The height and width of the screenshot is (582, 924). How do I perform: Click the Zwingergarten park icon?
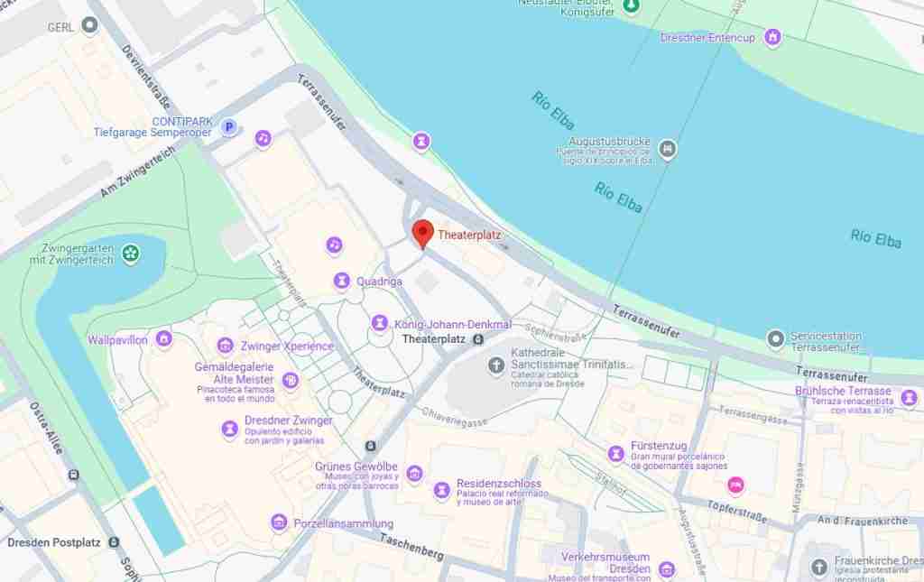pos(131,254)
